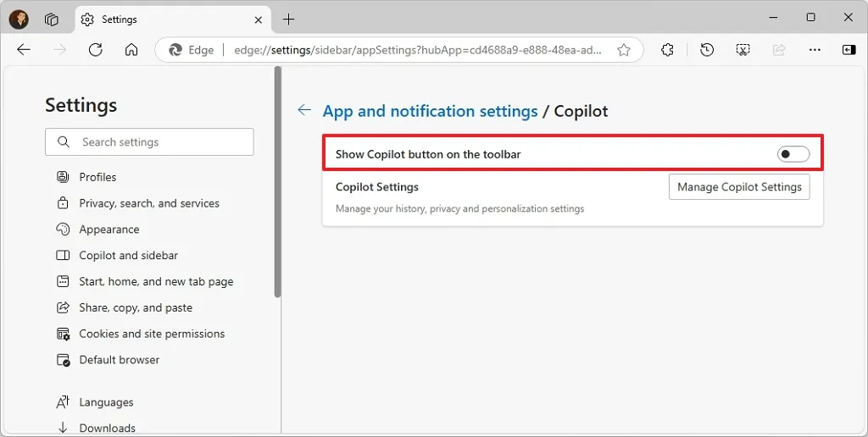868x437 pixels.
Task: Select the Settings tab
Action: [x=173, y=19]
